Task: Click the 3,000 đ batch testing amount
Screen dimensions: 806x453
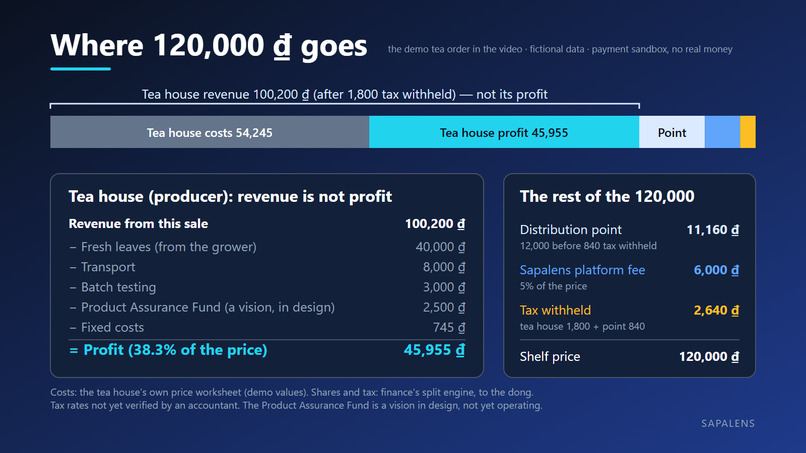Action: (x=444, y=287)
